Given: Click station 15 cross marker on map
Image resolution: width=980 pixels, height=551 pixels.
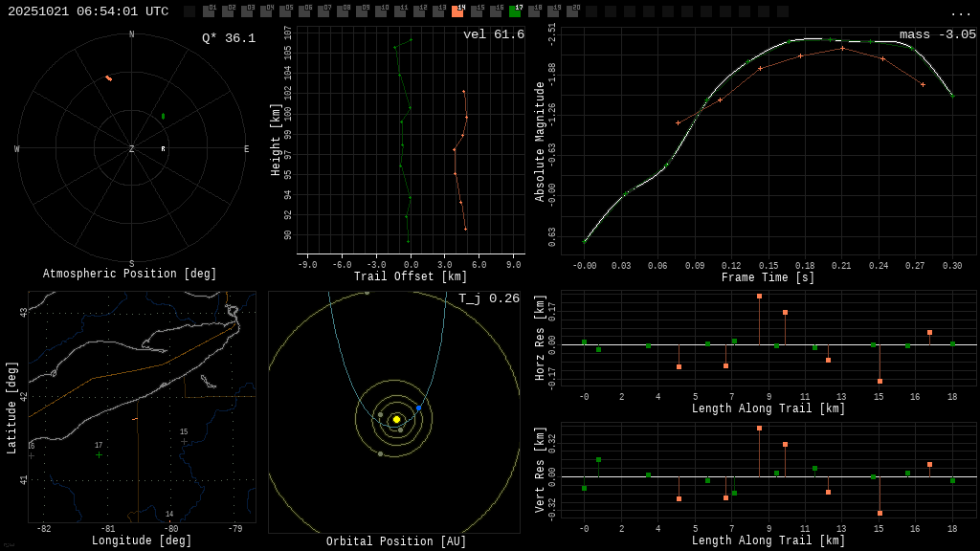Looking at the screenshot, I should pos(184,442).
